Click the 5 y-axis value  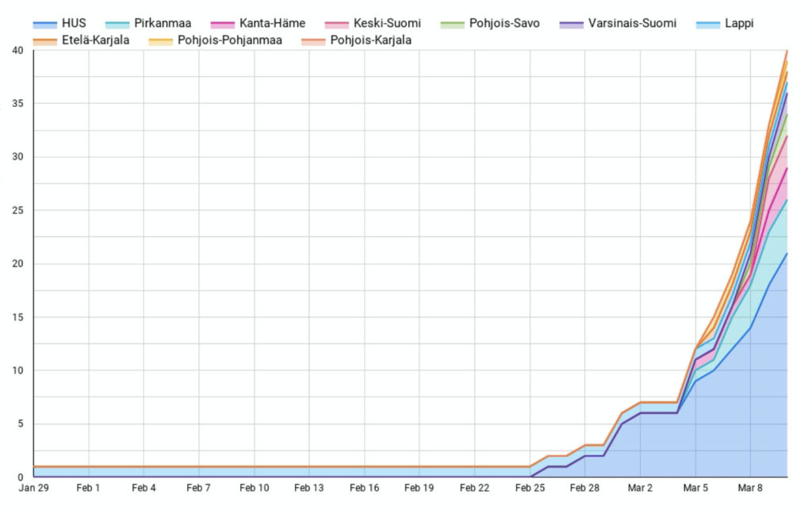point(21,424)
